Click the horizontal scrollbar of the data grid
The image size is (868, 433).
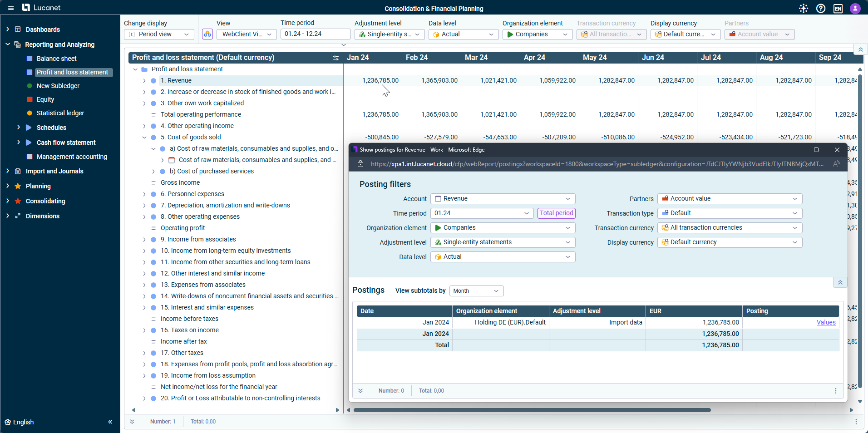pyautogui.click(x=532, y=410)
